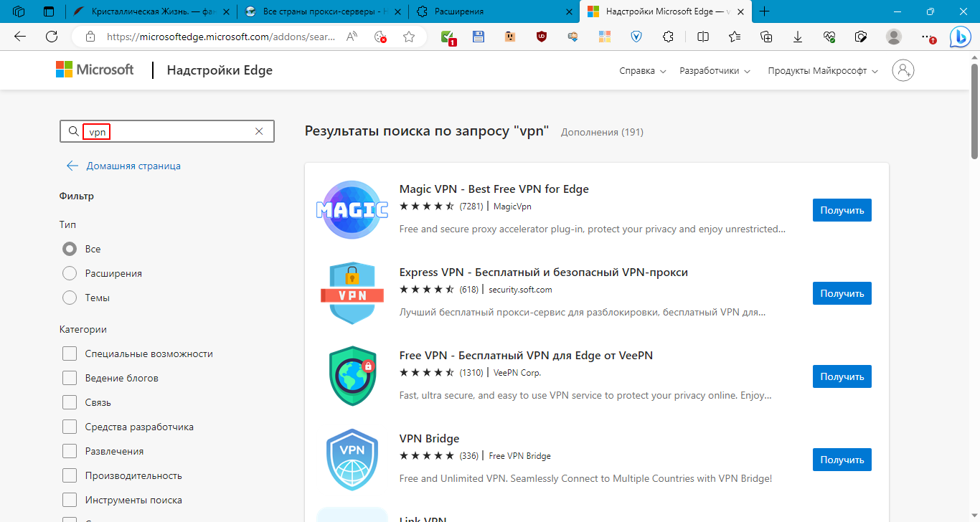
Task: Enable the Средства разработчика checkbox
Action: [70, 427]
